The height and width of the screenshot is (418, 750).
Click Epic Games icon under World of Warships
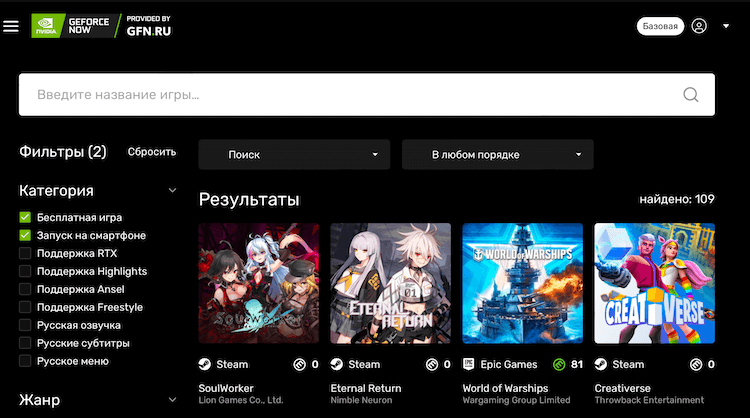coord(469,364)
